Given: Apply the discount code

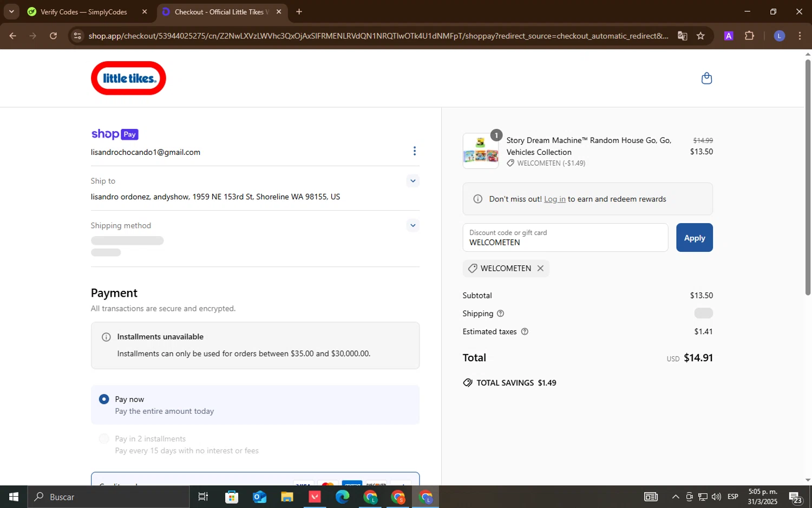Looking at the screenshot, I should click(695, 238).
